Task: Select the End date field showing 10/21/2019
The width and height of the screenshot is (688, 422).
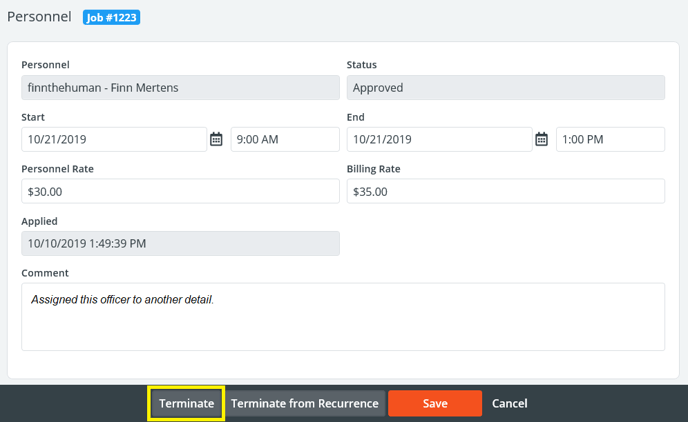Action: pos(438,140)
